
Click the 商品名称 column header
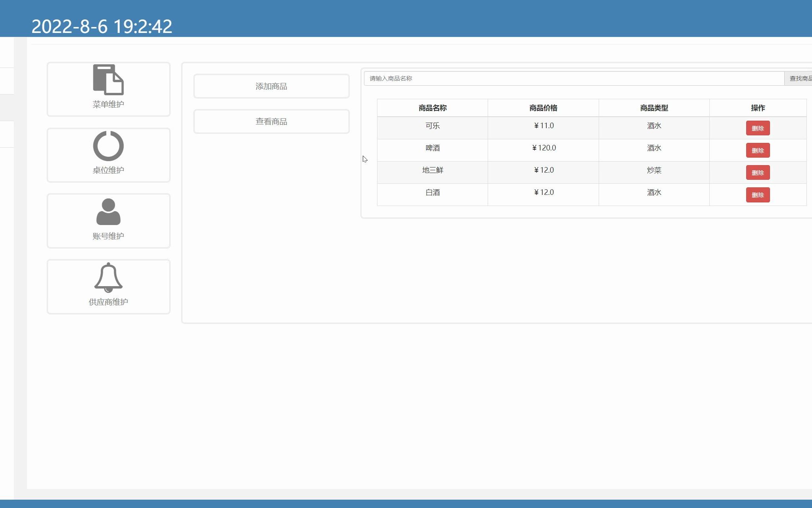(433, 108)
